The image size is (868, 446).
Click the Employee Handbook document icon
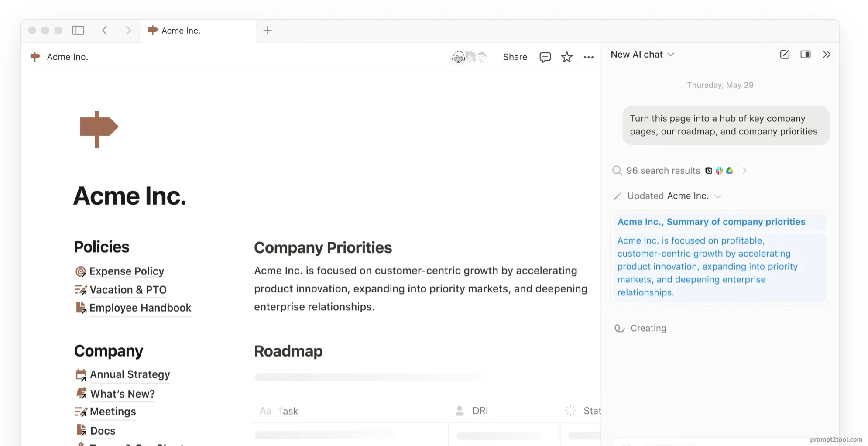[81, 308]
